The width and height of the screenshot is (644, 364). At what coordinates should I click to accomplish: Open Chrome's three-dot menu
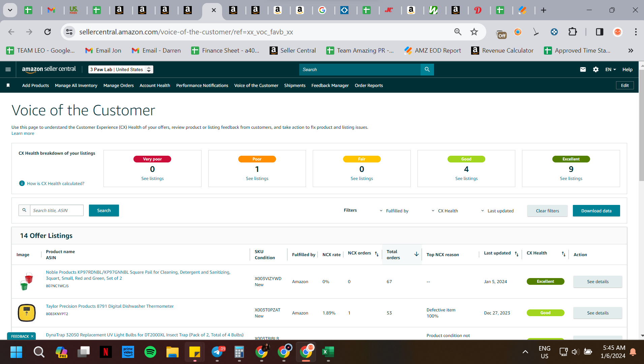pos(636,32)
